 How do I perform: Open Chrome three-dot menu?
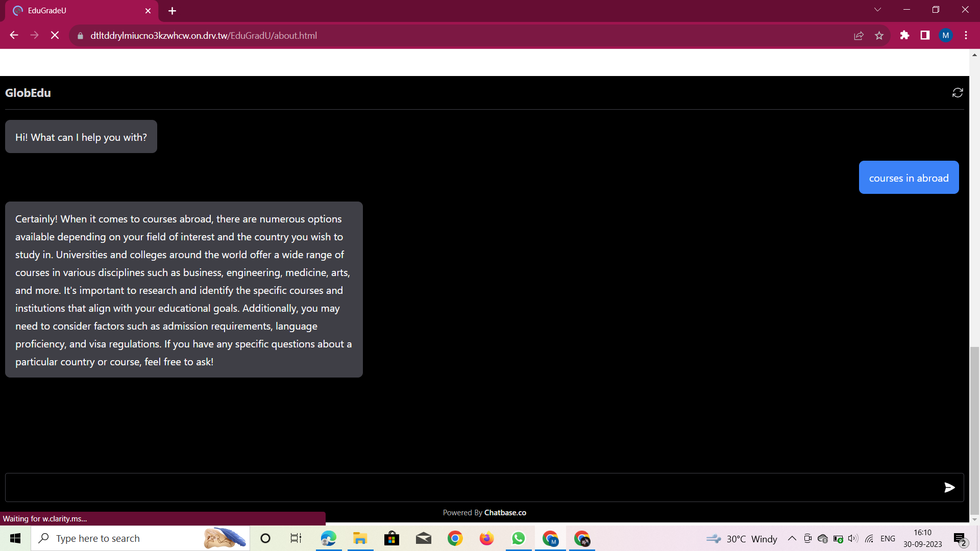[966, 36]
